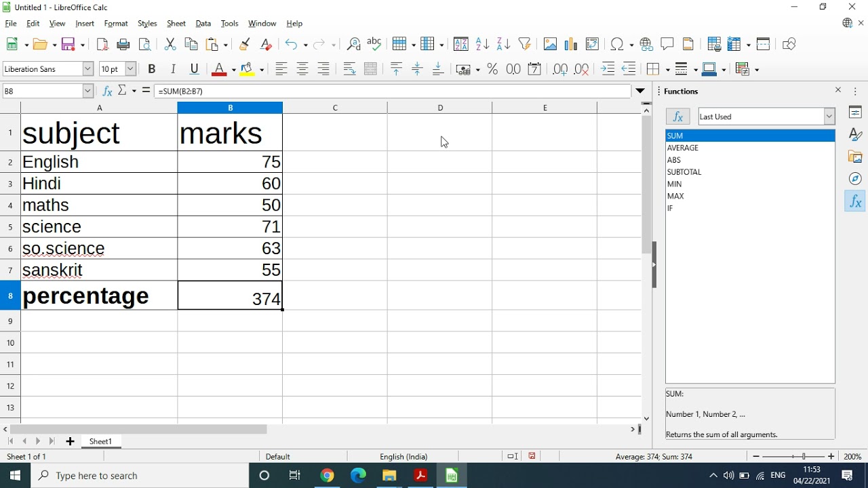Open Background Color dropdown arrow
The height and width of the screenshot is (488, 868).
click(x=261, y=69)
